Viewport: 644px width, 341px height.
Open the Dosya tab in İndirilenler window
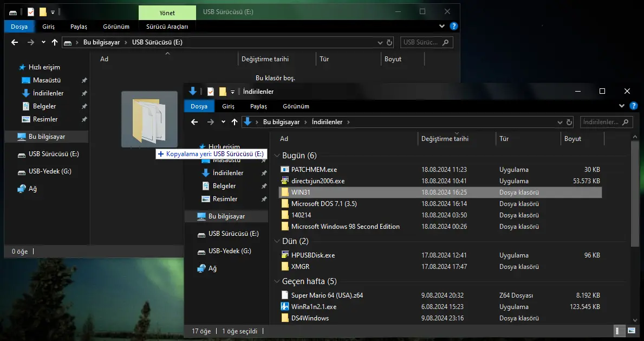click(199, 106)
